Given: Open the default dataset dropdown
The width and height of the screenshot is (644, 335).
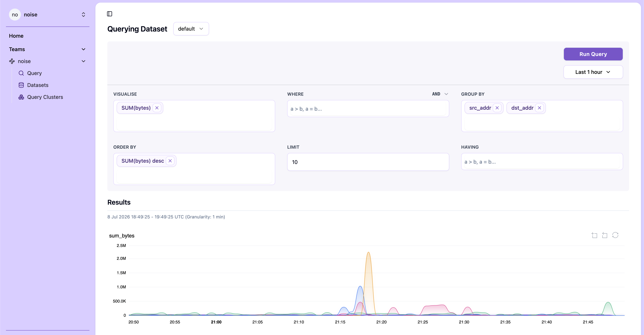Looking at the screenshot, I should click(191, 29).
